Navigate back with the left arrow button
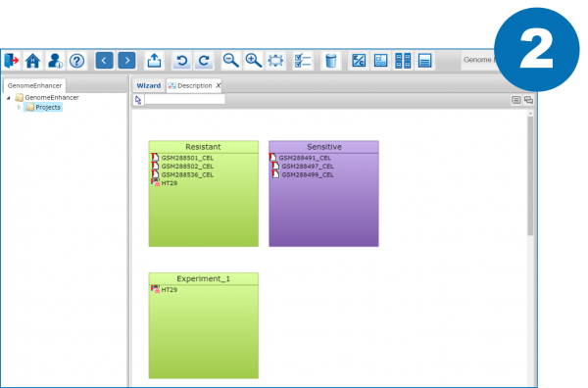 pos(104,61)
